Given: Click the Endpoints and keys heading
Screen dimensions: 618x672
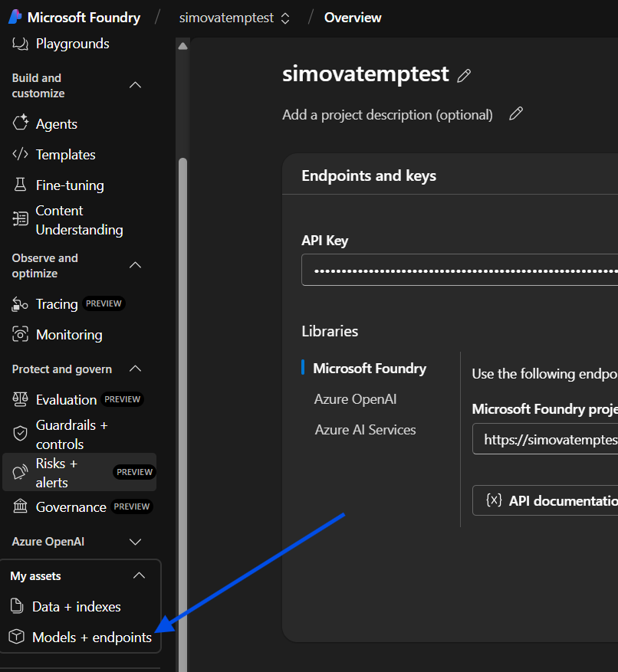Looking at the screenshot, I should 369,175.
